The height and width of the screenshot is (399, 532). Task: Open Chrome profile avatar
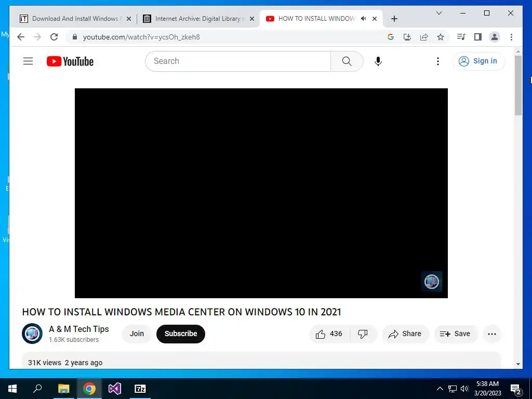495,37
